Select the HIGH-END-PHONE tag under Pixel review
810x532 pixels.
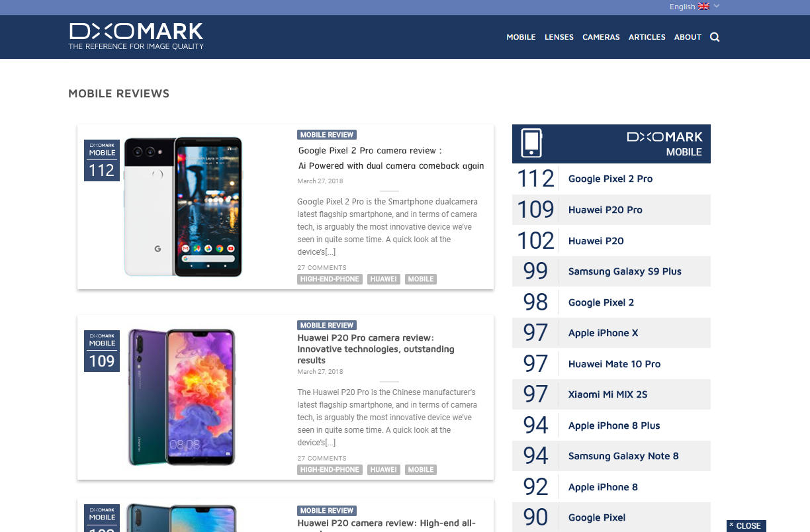tap(330, 279)
